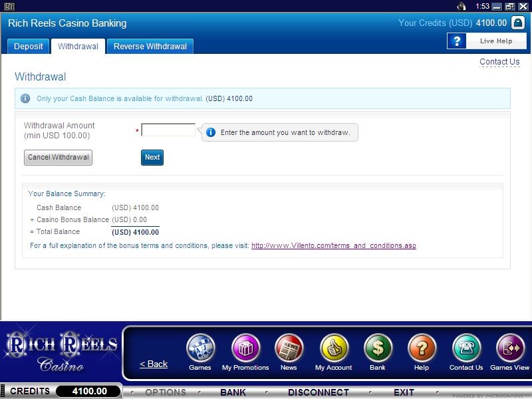The width and height of the screenshot is (532, 399).
Task: Click the 1:53 clock in title bar
Action: 482,6
